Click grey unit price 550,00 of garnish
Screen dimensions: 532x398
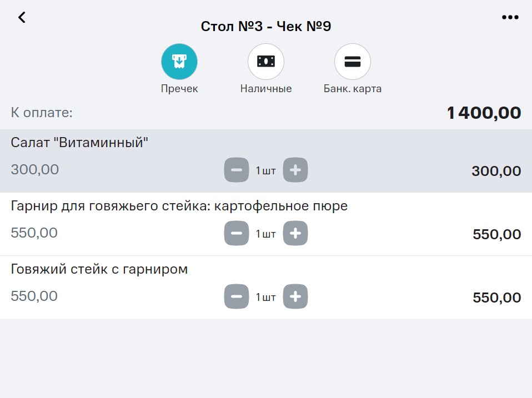(34, 233)
